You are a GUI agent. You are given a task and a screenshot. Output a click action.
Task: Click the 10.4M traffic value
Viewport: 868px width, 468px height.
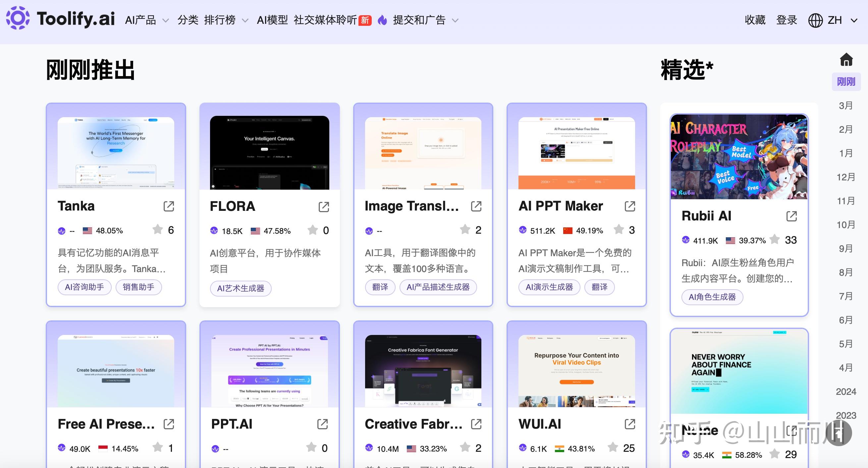click(388, 449)
